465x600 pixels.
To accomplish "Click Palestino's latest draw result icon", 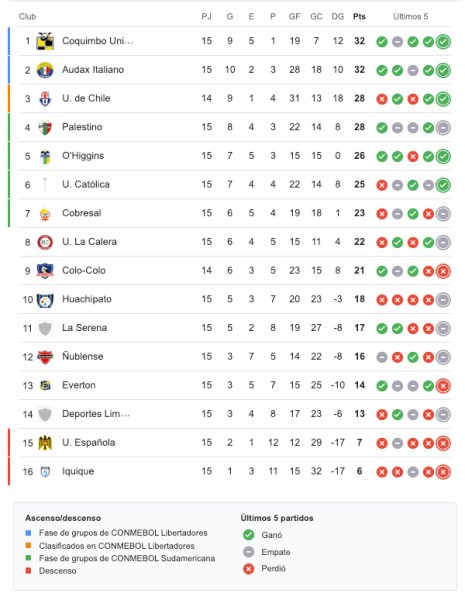I will click(x=443, y=128).
